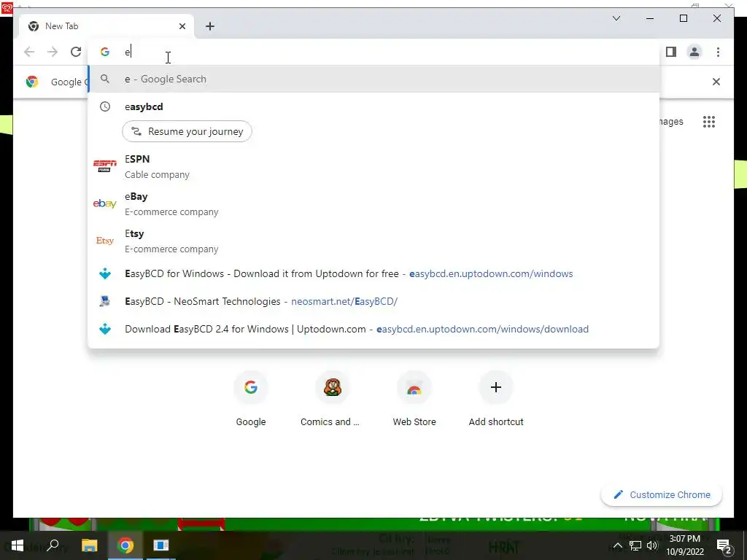Viewport: 747px width, 560px height.
Task: Click the Add shortcut button
Action: 496,400
